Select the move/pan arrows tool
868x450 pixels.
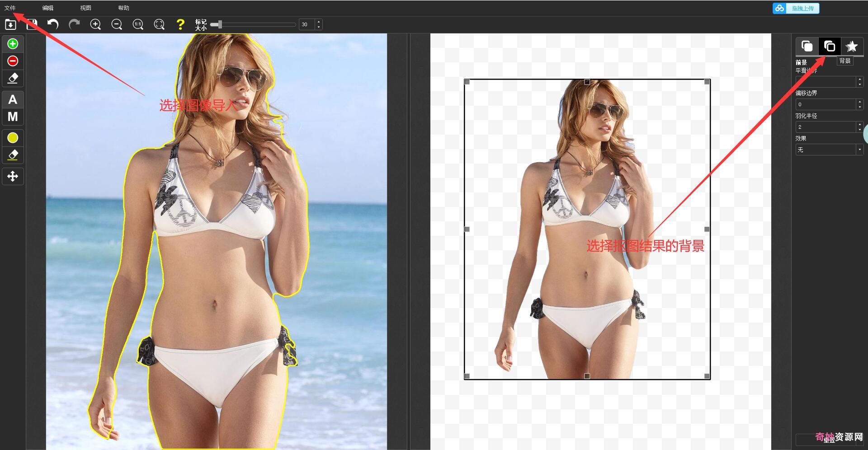pyautogui.click(x=13, y=176)
